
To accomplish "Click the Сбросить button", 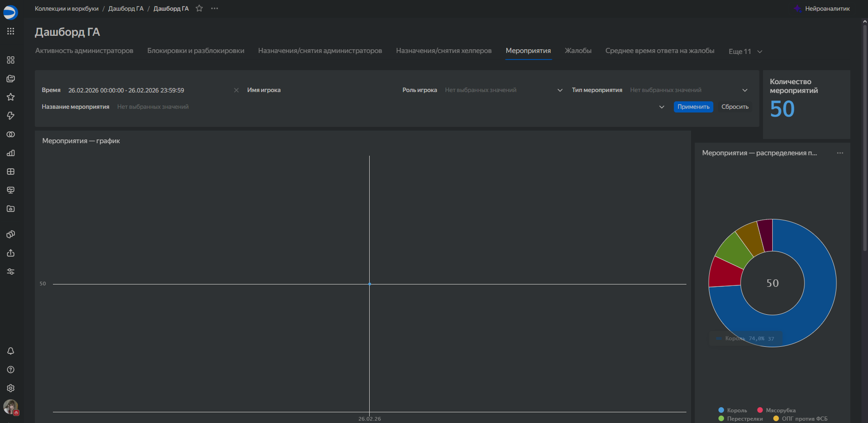I will click(735, 107).
